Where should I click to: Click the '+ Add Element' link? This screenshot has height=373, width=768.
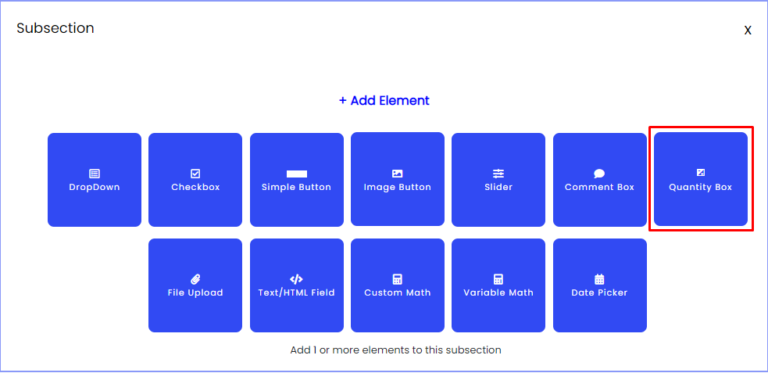384,100
